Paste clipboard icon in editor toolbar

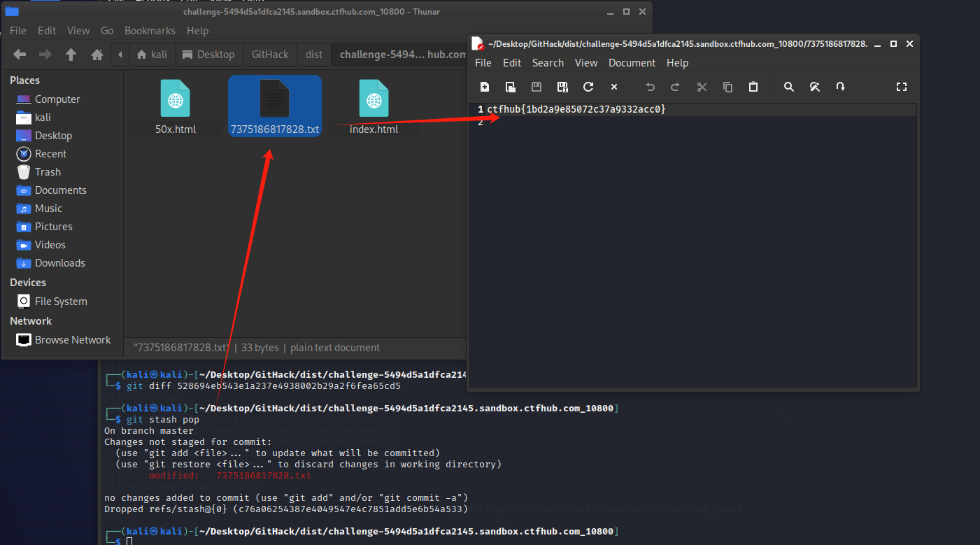point(753,87)
